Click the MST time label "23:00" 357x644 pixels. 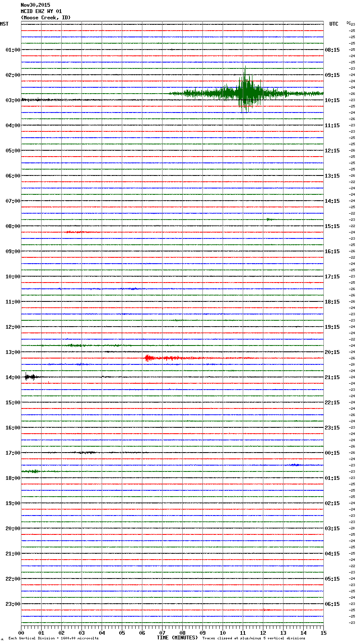click(13, 604)
